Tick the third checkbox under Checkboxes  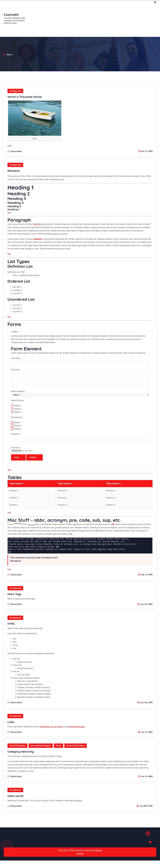(12, 429)
